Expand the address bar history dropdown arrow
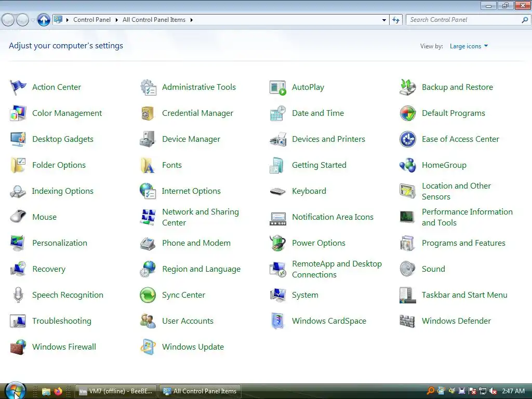Viewport: 532px width, 399px height. [384, 20]
